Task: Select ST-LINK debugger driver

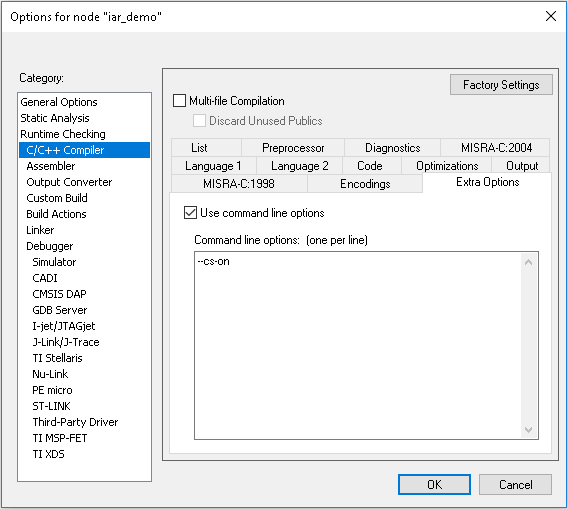Action: (x=84, y=406)
